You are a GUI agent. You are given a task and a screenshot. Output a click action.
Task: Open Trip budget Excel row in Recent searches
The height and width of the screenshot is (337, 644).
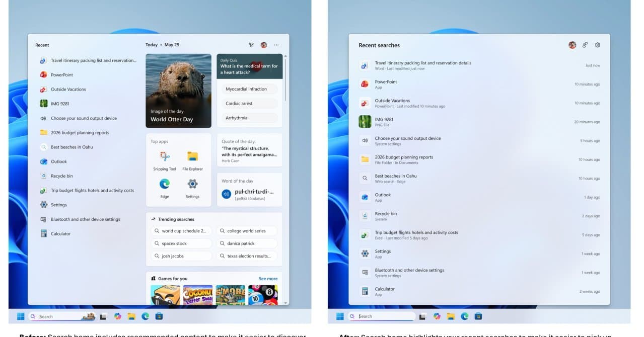coord(479,235)
